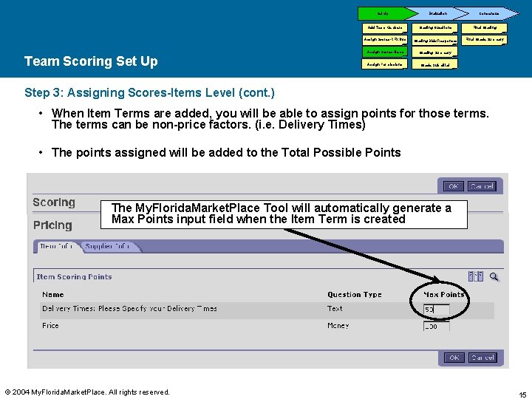Confirm with the bottom OK button
This screenshot has height=399, width=532.
454,358
